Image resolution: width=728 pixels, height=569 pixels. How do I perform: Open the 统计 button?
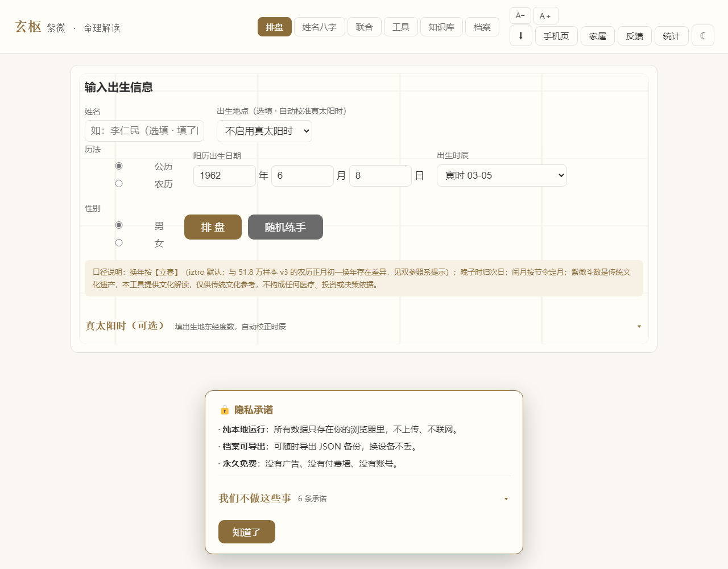point(672,36)
